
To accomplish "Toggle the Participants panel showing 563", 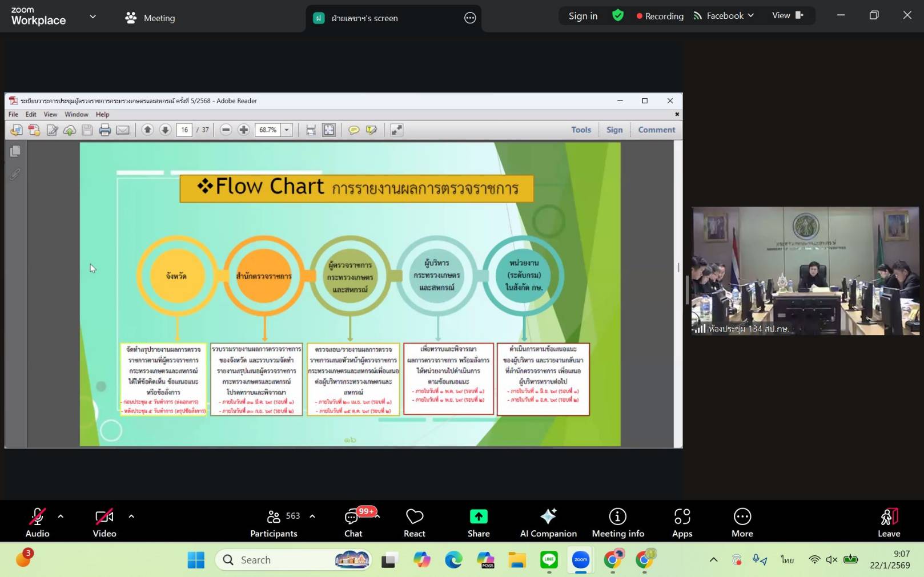I will coord(274,523).
